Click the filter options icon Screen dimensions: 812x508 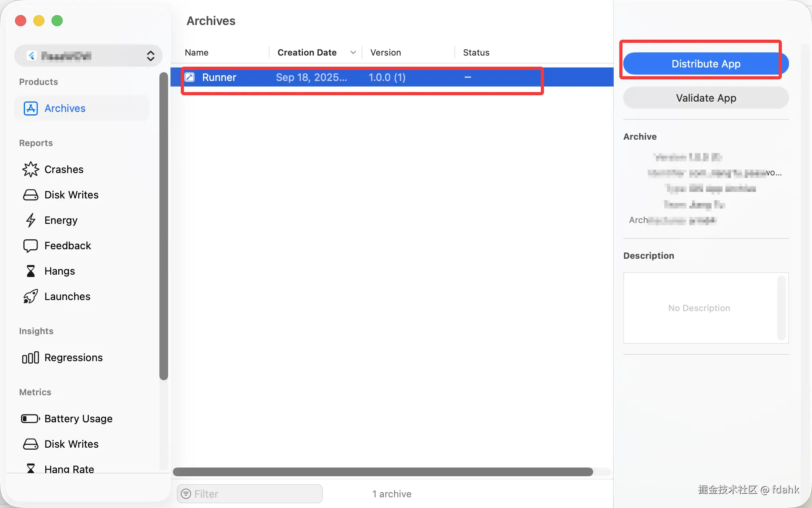tap(186, 494)
